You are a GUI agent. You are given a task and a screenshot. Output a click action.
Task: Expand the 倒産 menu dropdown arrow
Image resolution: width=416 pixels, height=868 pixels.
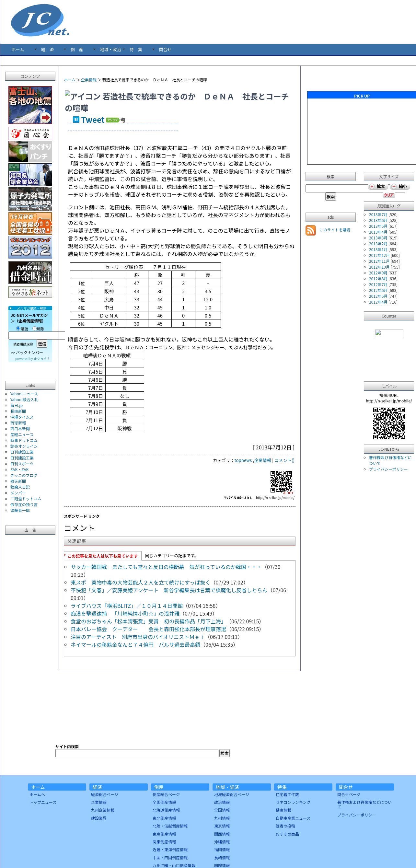65,50
